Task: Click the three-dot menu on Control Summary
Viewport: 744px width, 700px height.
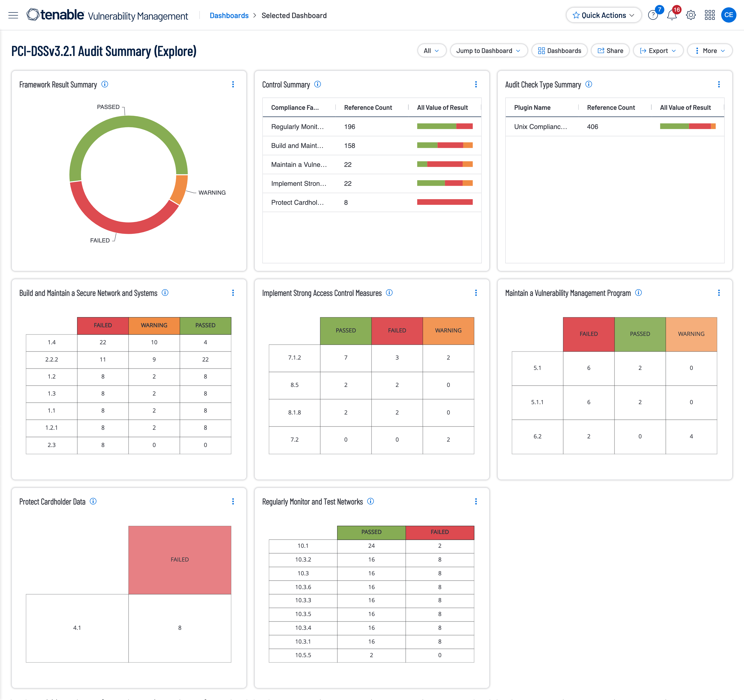Action: (476, 84)
